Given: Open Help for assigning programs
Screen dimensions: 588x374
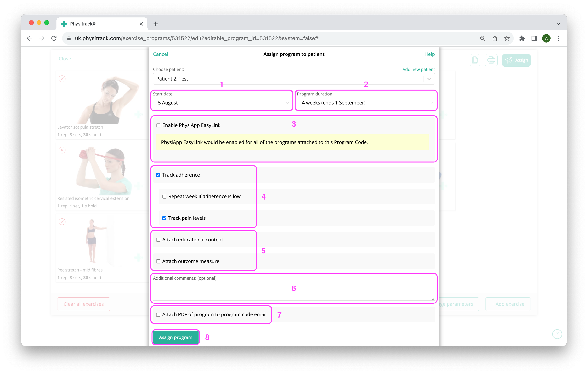Looking at the screenshot, I should point(429,54).
